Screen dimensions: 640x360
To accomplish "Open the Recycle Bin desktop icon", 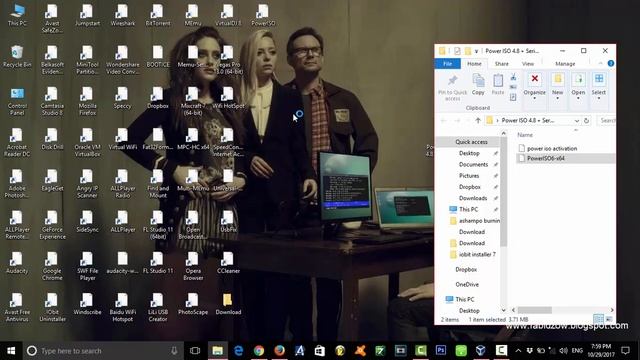I will coord(17,57).
